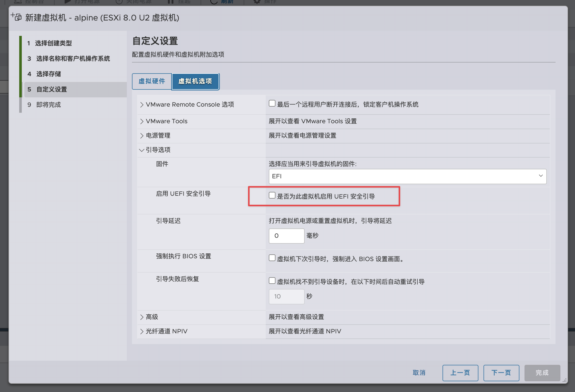Click the 下一页 button
Viewport: 575px width, 392px height.
coord(501,373)
